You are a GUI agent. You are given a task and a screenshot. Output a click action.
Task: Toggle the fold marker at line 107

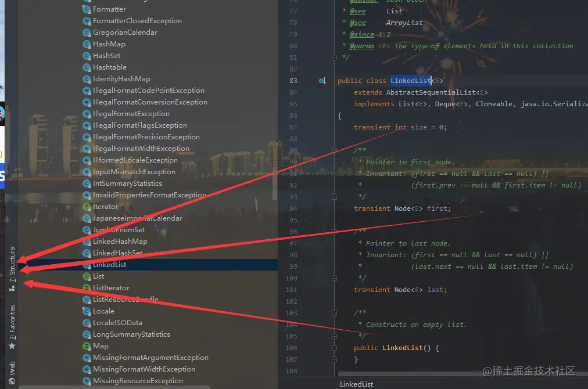coord(334,359)
